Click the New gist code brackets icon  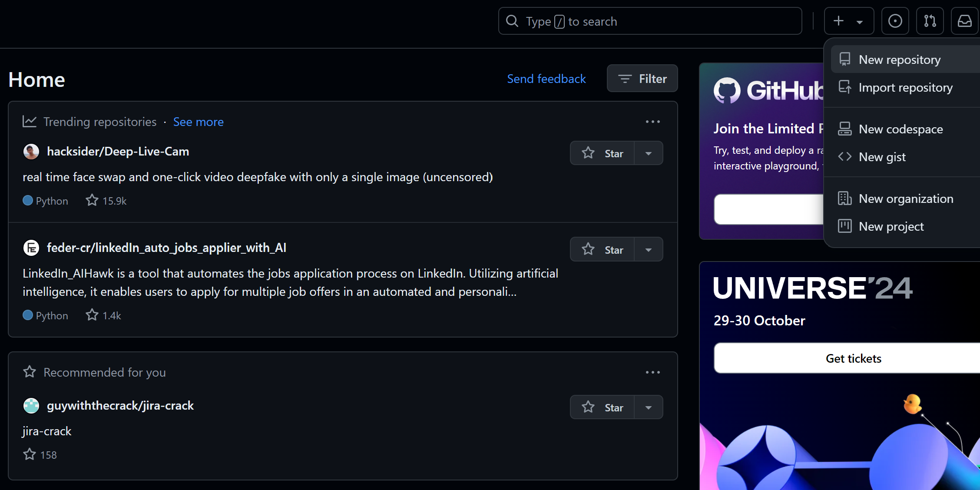845,156
